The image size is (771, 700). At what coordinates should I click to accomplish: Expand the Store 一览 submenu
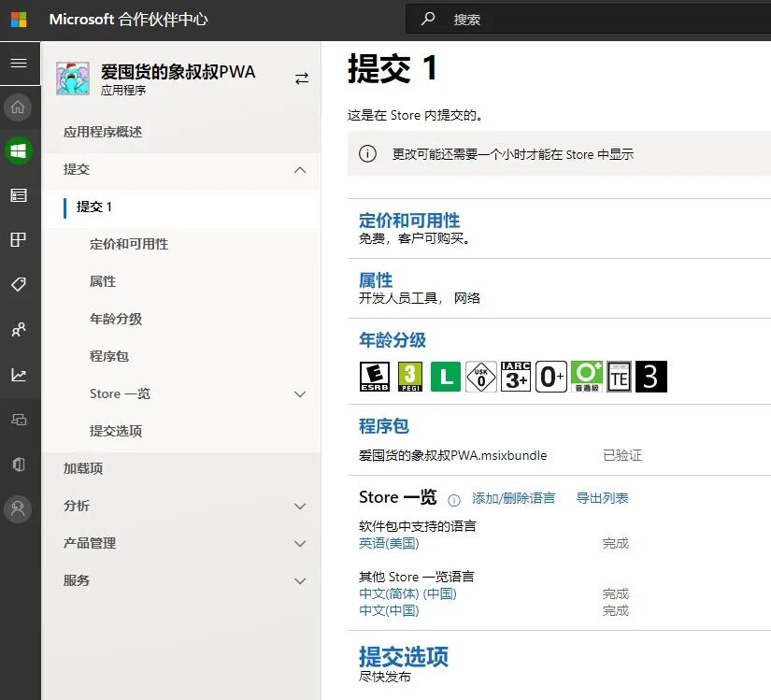(x=301, y=393)
